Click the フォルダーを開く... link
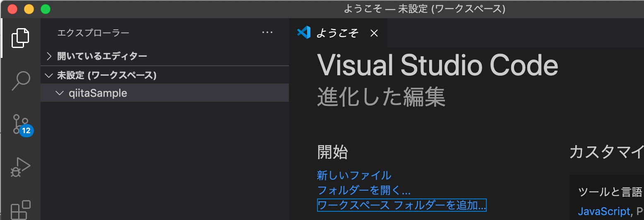Image resolution: width=644 pixels, height=220 pixels. click(364, 190)
